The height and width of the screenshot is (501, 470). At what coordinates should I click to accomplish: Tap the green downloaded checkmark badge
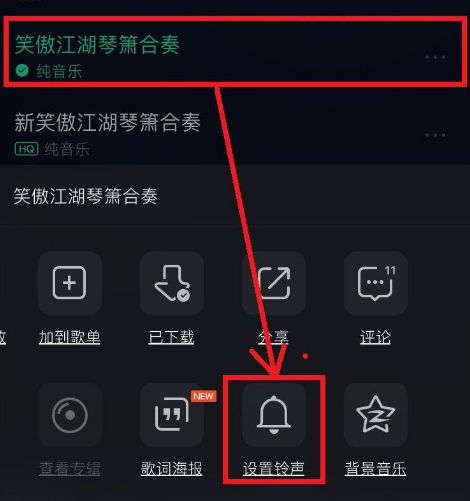tap(22, 71)
